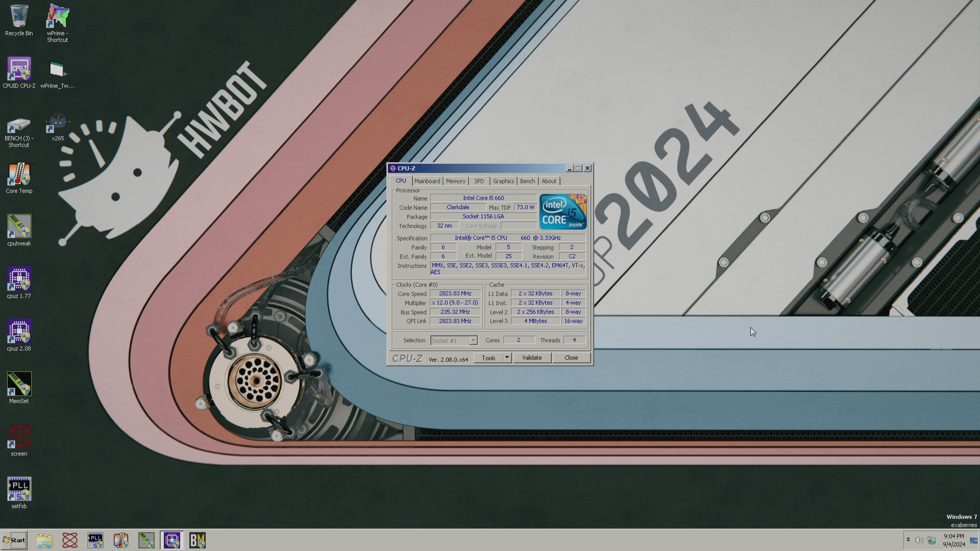Select the cpuz 2.08 desktop icon
This screenshot has width=980, height=551.
[19, 336]
